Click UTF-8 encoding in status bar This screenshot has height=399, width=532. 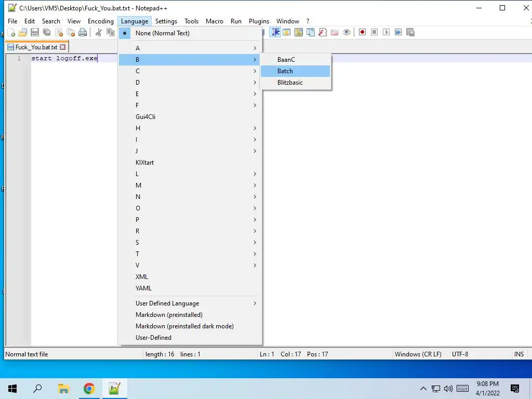pos(460,354)
